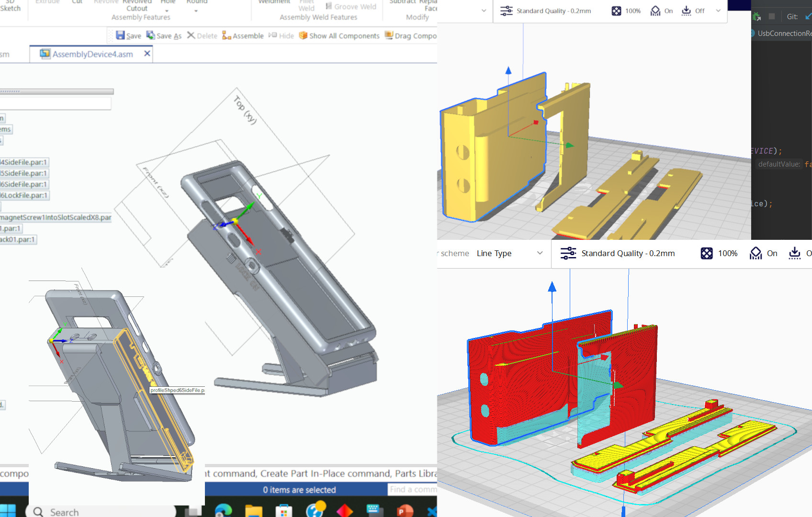Open the Line Type color scheme dropdown
This screenshot has width=812, height=517.
point(509,253)
